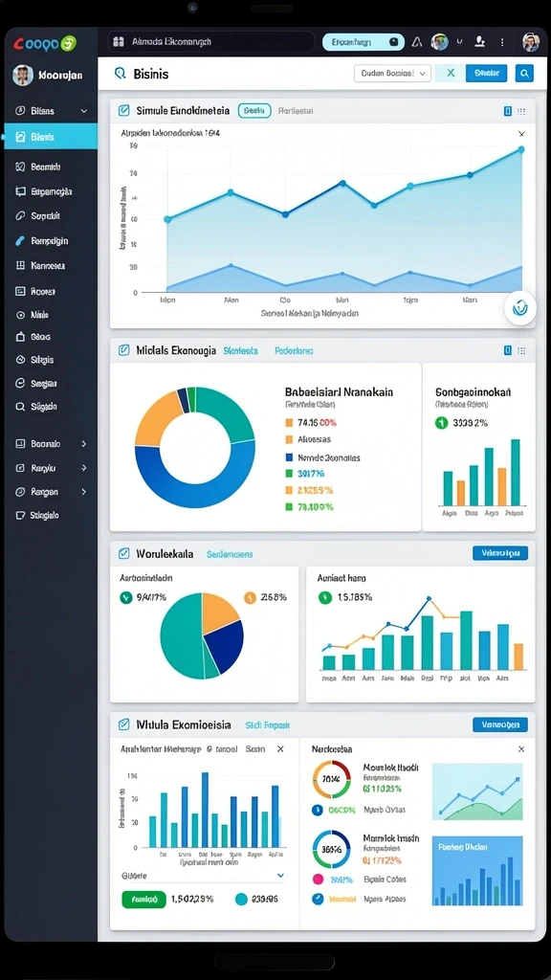Click the orange legend swatch 74.16
Viewport: 551px width, 980px height.
tap(289, 422)
